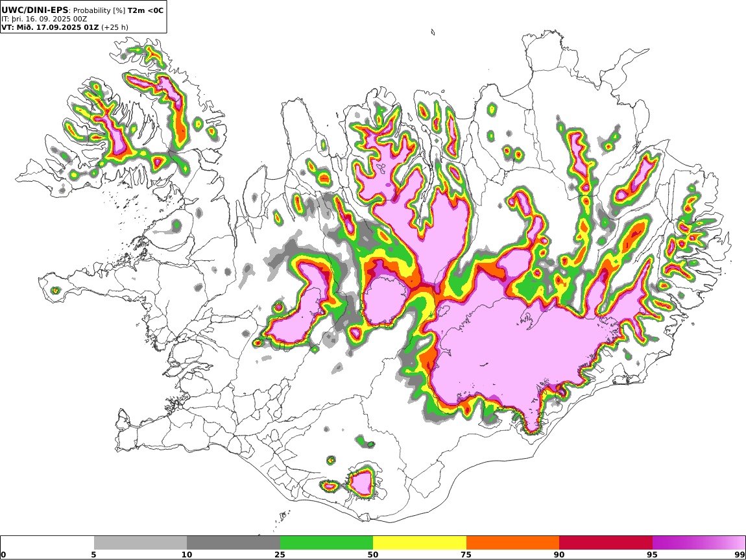Click the yellow 50–75% legend band

click(x=420, y=542)
